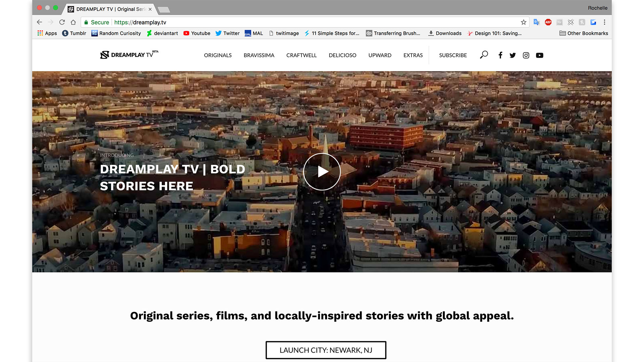Viewport: 644px width, 362px height.
Task: Visit the Twitter profile icon in header
Action: [513, 55]
